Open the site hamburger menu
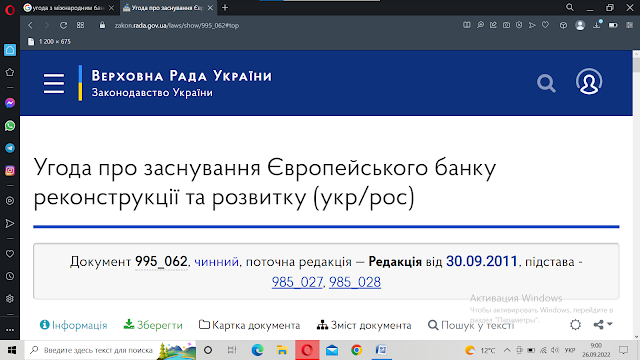640x360 pixels. [54, 84]
